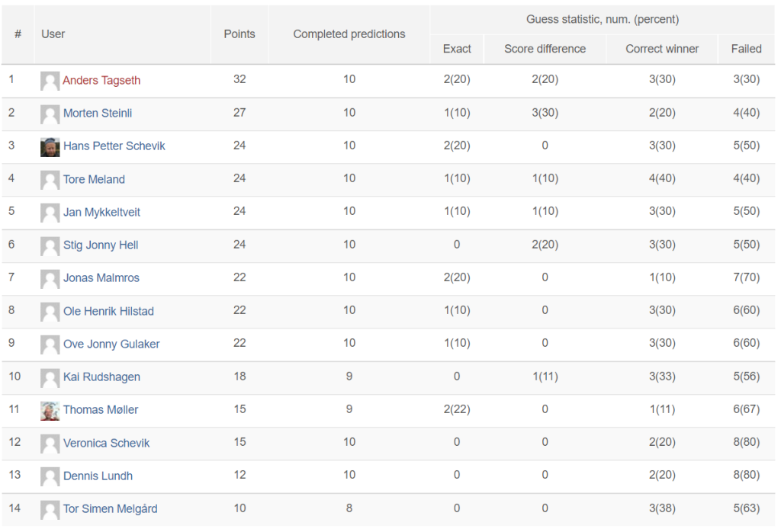Click Anders Tagseth's avatar icon
Viewport: 781px width, 532px height.
pos(50,81)
